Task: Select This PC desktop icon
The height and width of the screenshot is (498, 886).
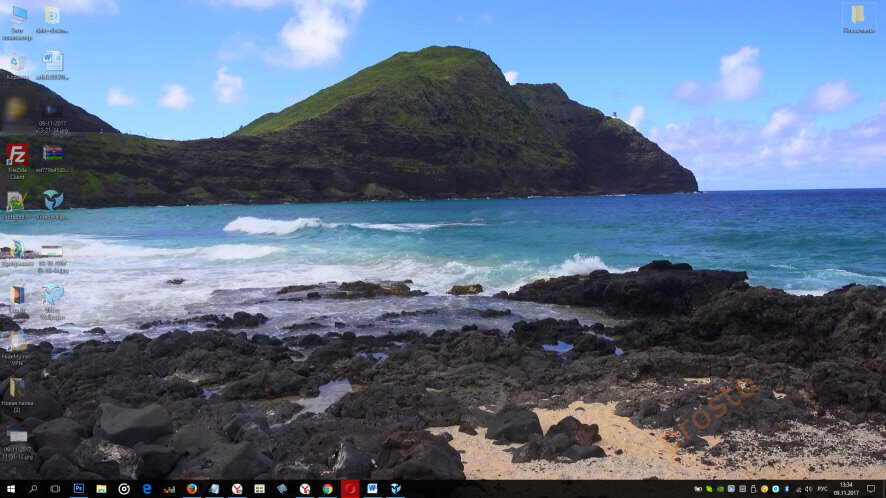Action: [18, 23]
